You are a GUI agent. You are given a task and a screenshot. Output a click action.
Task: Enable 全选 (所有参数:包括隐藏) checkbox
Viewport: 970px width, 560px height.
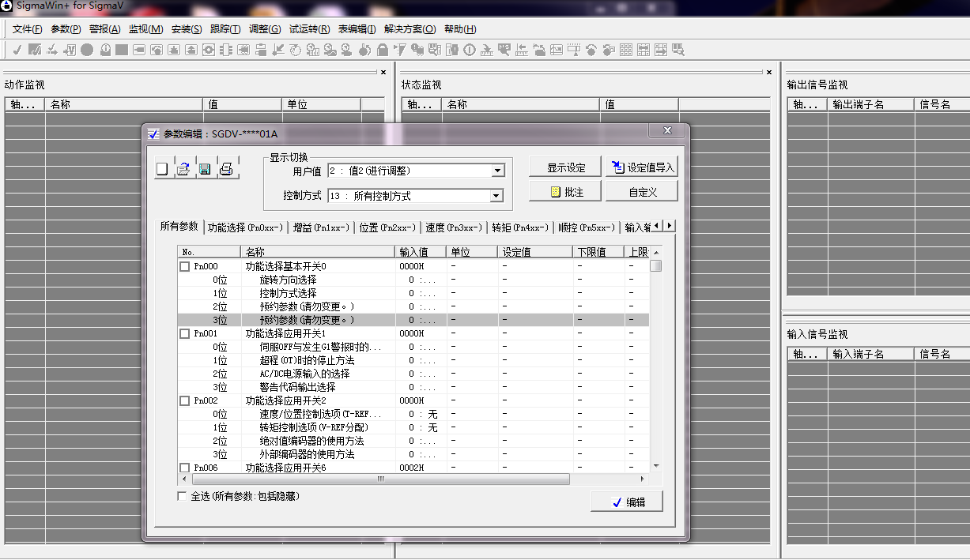pos(183,496)
